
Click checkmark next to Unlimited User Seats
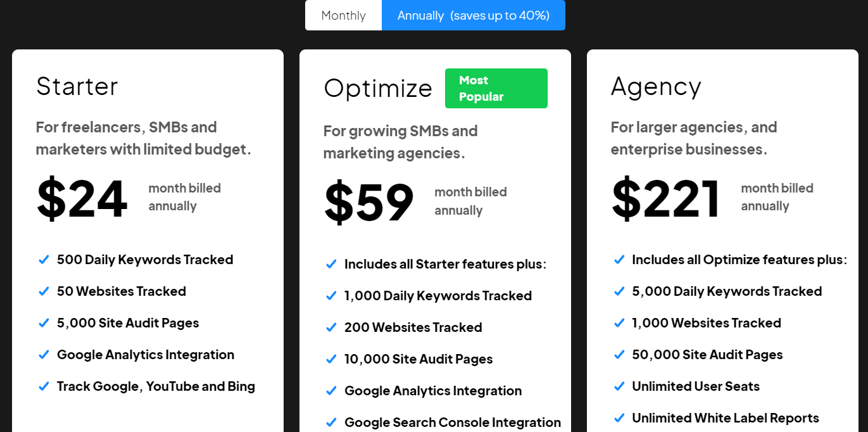(x=619, y=386)
